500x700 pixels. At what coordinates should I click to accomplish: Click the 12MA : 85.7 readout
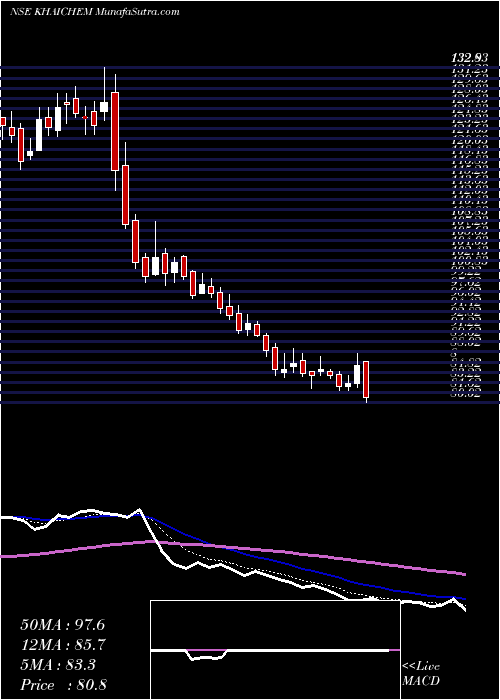pyautogui.click(x=62, y=645)
